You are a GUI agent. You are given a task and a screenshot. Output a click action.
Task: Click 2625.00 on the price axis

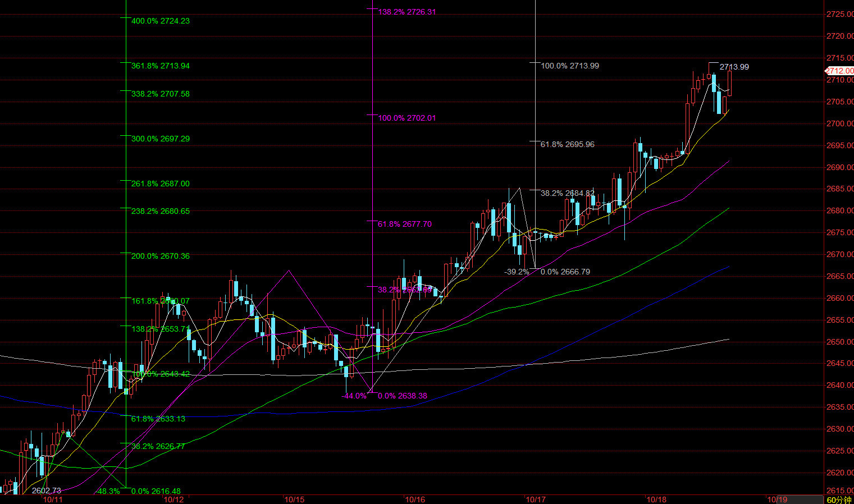coord(840,451)
